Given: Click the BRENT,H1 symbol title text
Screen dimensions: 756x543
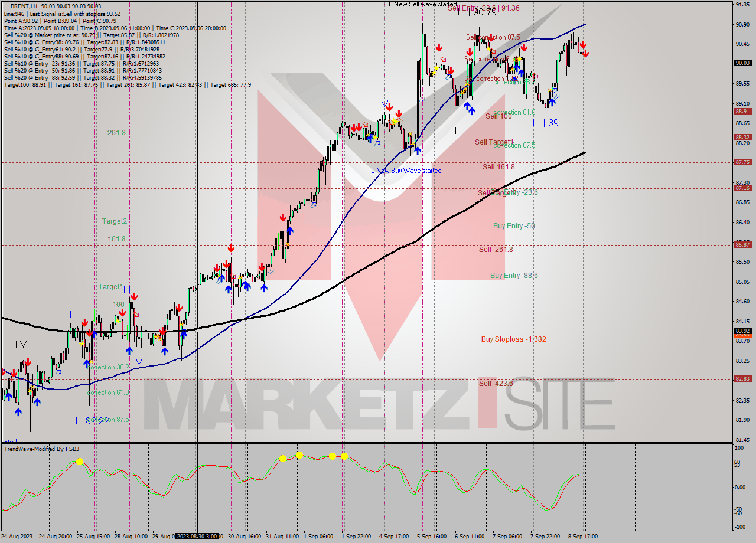Looking at the screenshot, I should (25, 6).
